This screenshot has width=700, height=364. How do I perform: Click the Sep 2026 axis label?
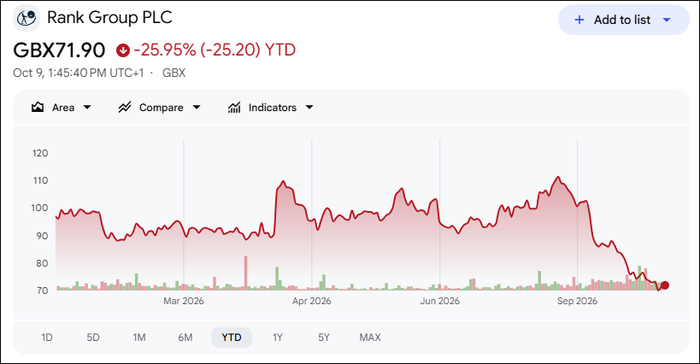click(x=577, y=301)
